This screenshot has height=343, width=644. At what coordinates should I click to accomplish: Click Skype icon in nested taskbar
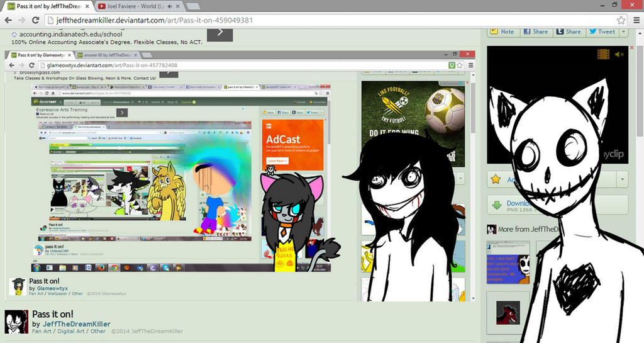click(165, 268)
